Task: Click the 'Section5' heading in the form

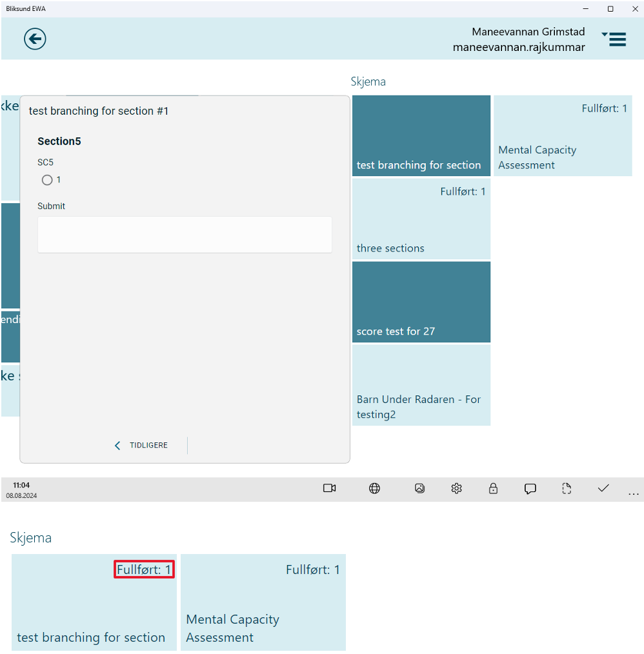Action: (59, 141)
